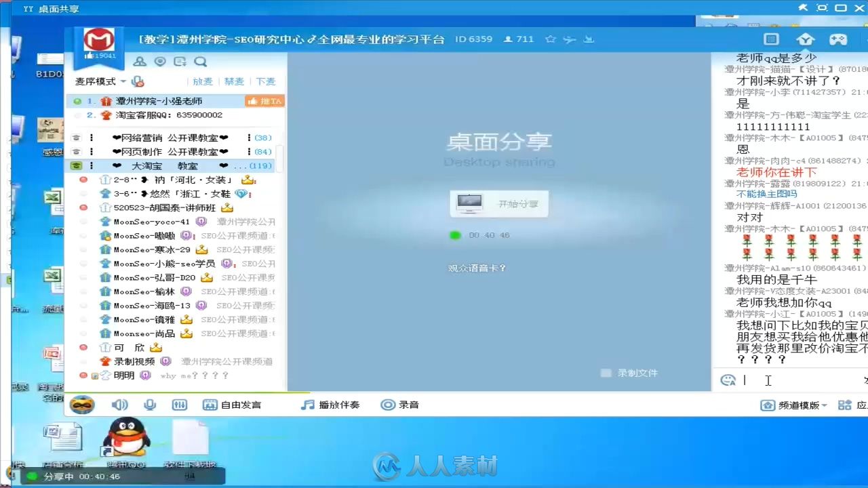This screenshot has height=488, width=868.
Task: Click the channel ID 6359 text
Action: (473, 39)
